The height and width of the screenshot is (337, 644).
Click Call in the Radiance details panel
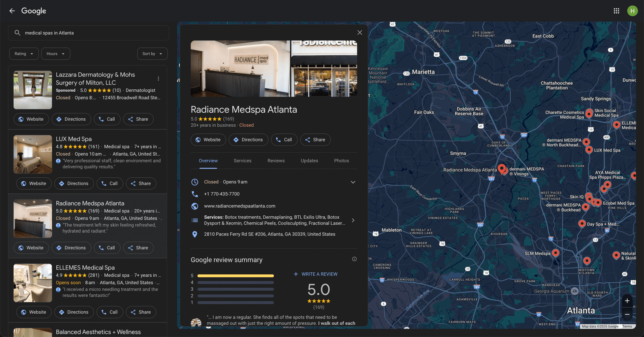(284, 140)
